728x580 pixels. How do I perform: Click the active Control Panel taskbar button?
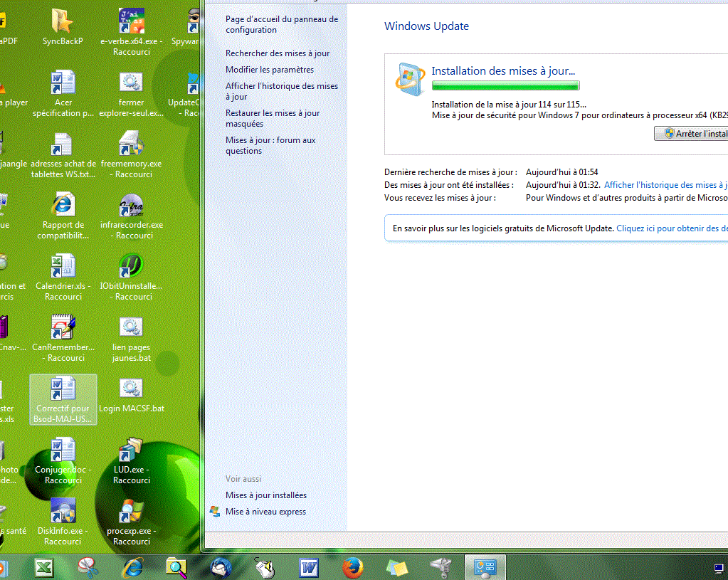click(485, 567)
